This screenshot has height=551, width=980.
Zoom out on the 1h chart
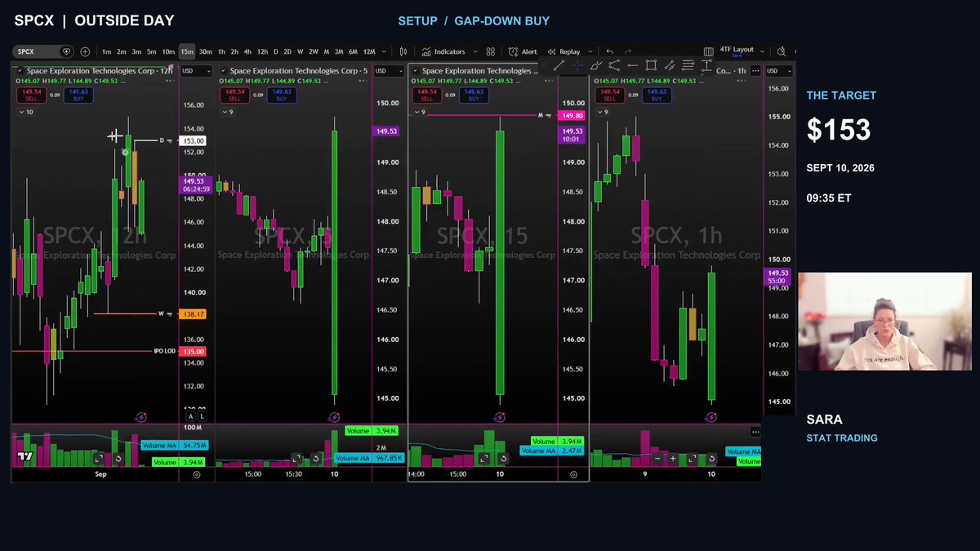(x=657, y=459)
